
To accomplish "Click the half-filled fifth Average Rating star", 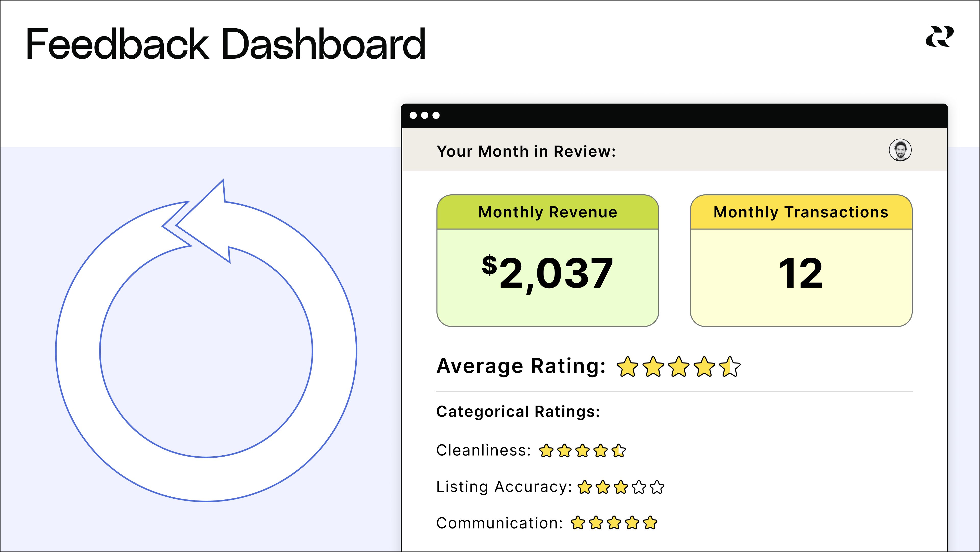I will point(730,367).
